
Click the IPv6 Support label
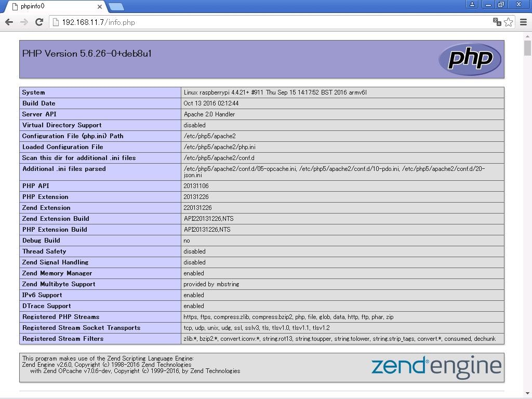pos(42,295)
